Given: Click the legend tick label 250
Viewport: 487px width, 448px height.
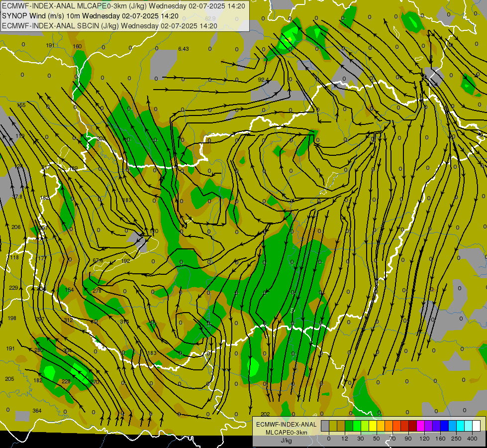Looking at the screenshot, I should 456,439.
